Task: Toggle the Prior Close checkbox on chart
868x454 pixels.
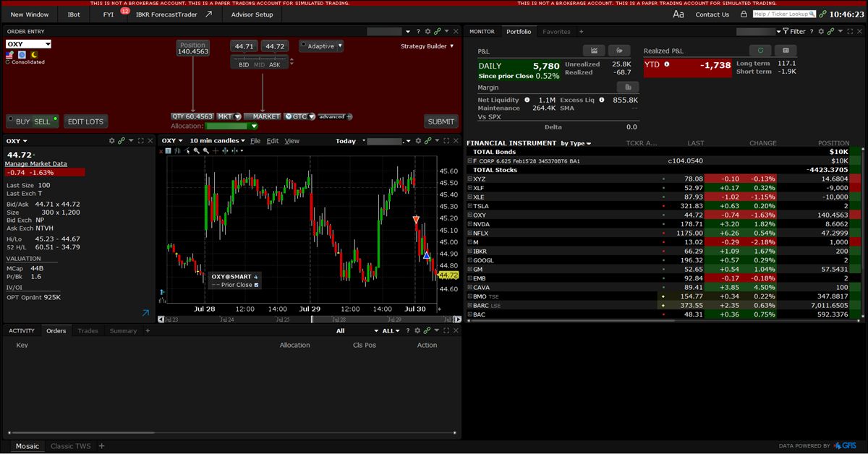Action: (256, 285)
